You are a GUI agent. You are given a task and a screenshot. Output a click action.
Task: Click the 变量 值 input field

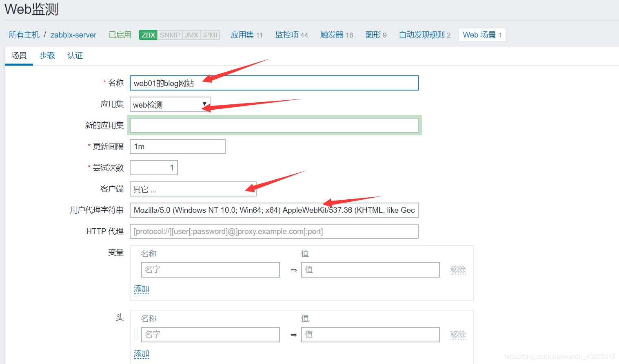click(371, 270)
